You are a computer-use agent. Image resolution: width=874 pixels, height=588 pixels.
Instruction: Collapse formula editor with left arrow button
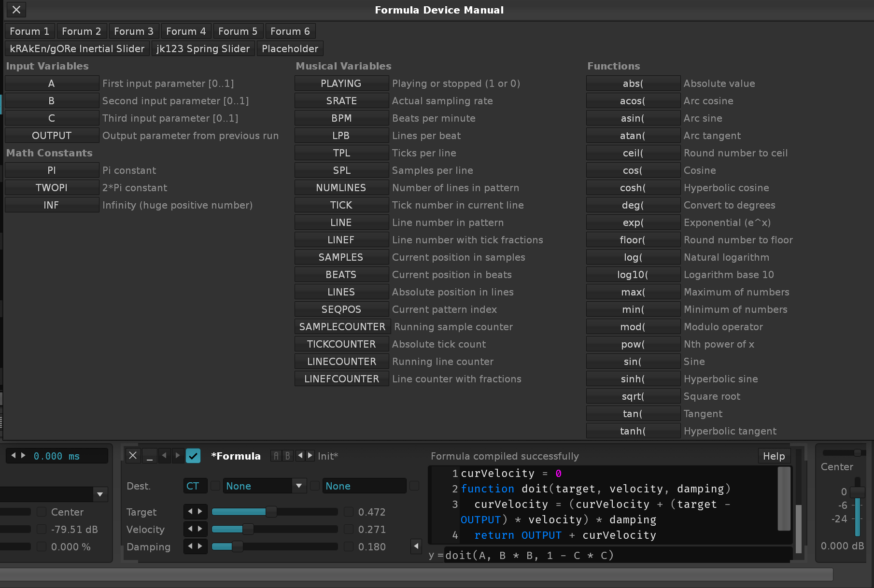[416, 546]
